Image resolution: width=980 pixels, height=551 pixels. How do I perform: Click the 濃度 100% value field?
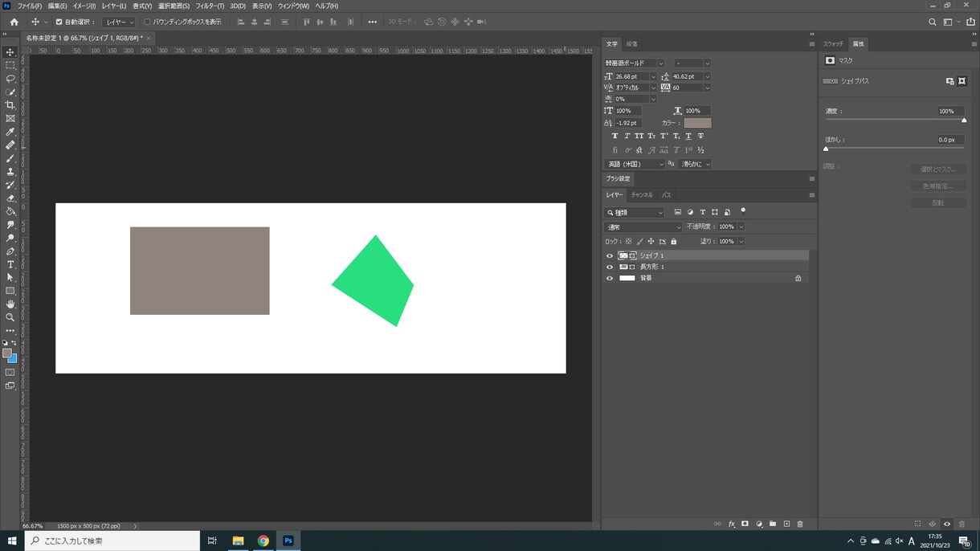tap(950, 112)
